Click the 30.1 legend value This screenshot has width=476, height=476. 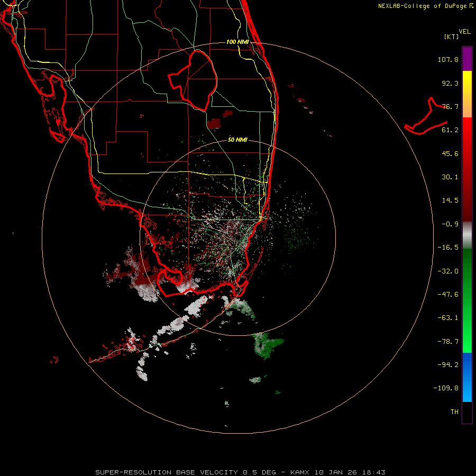[450, 177]
